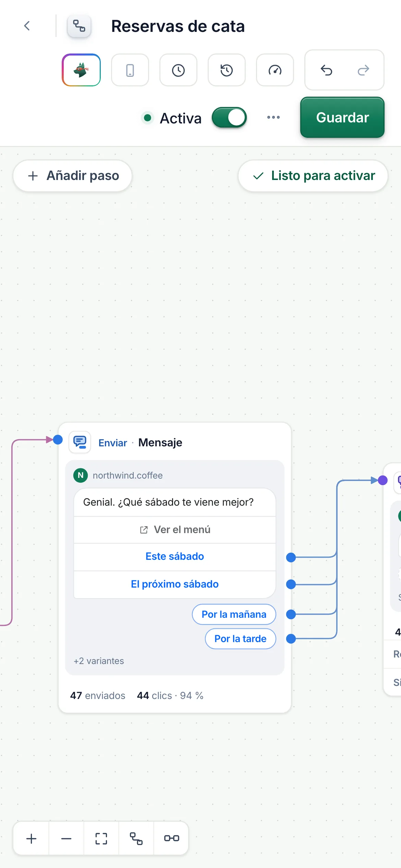Viewport: 401px width, 868px height.
Task: Click the Por la mañana quick reply
Action: coord(234,614)
